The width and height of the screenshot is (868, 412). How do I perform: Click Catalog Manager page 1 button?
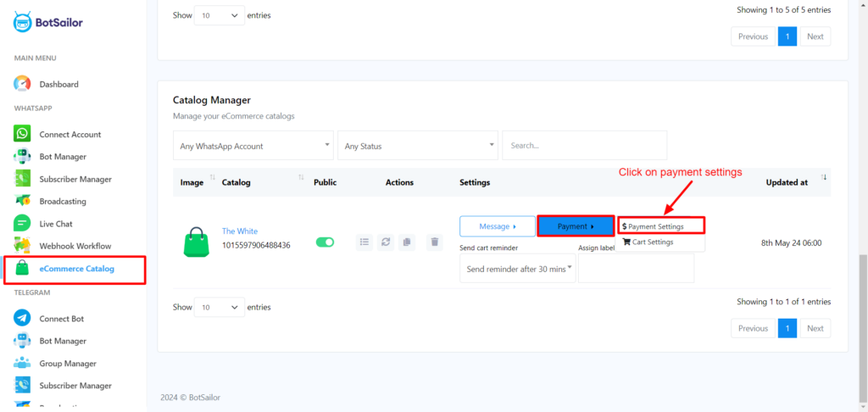[787, 328]
